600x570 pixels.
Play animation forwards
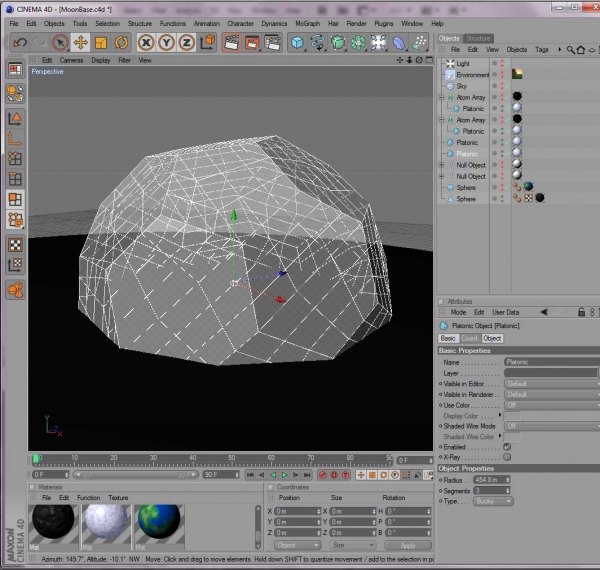(284, 475)
